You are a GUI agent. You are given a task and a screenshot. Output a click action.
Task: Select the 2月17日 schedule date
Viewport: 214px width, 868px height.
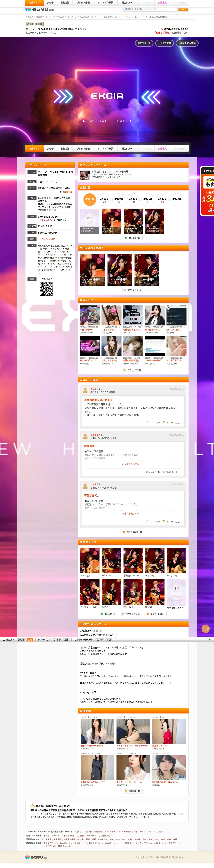coord(90,199)
